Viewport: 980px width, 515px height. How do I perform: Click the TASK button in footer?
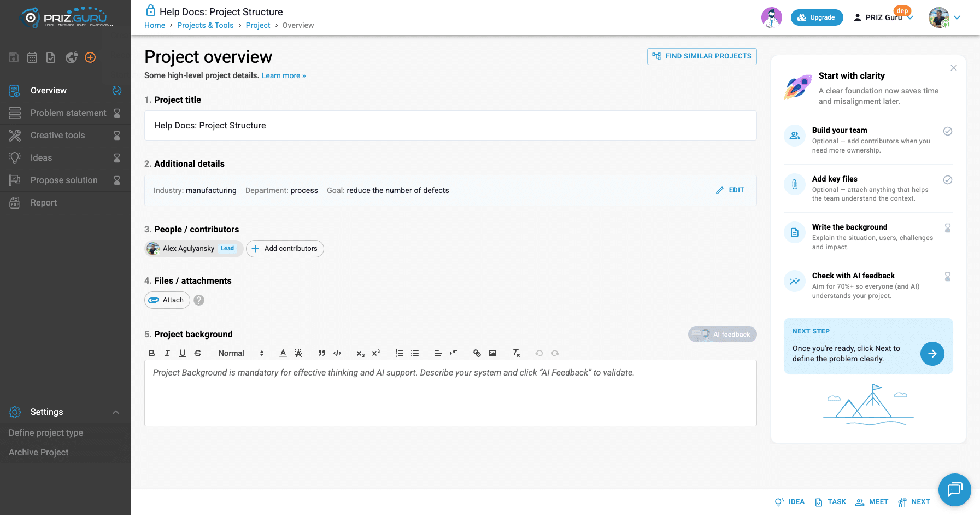pyautogui.click(x=830, y=502)
